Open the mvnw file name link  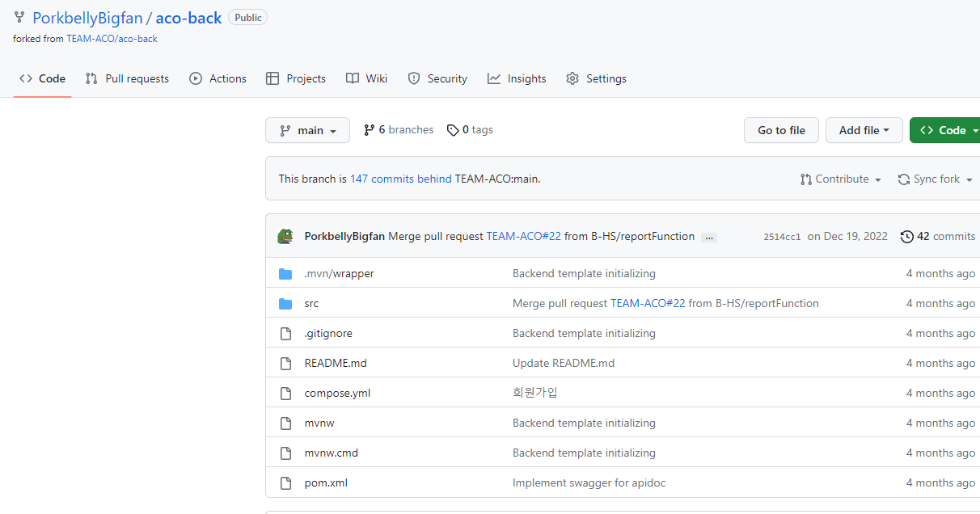coord(319,423)
